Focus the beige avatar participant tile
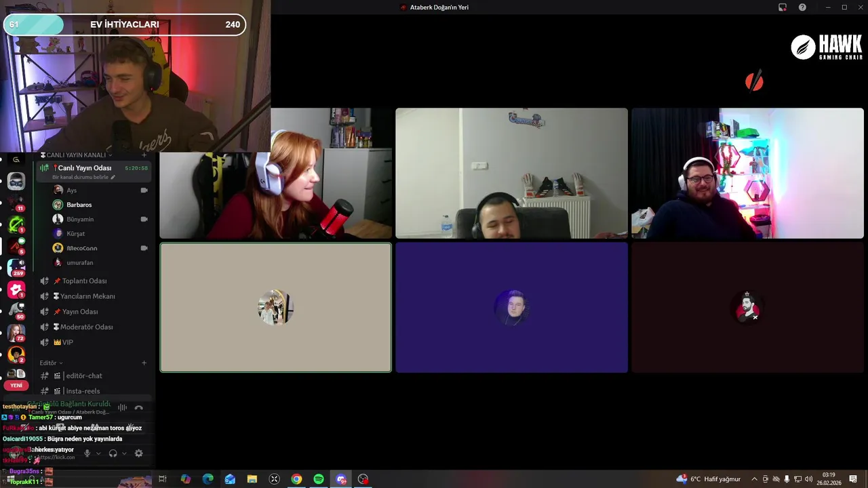 coord(275,308)
